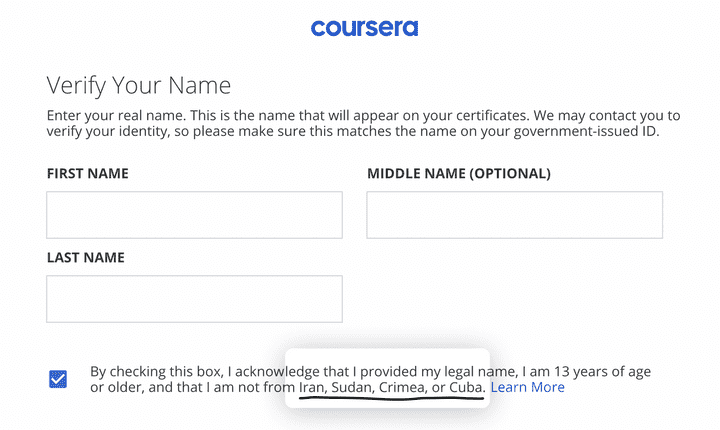The width and height of the screenshot is (720, 430).
Task: Click "Enter your real name" instruction text
Action: coord(114,116)
